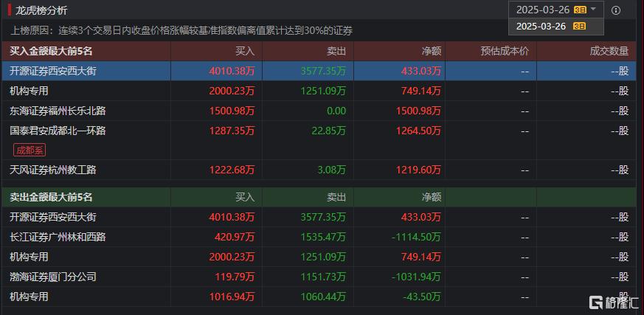Image resolution: width=644 pixels, height=315 pixels.
Task: Select the 渤海证券厦门分公司 row
Action: click(319, 277)
